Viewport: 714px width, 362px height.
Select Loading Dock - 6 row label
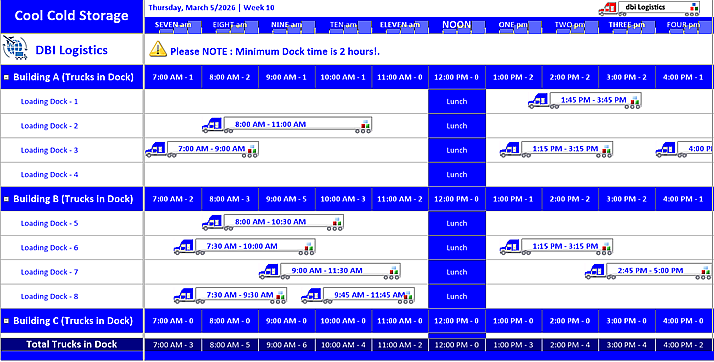[x=49, y=248]
